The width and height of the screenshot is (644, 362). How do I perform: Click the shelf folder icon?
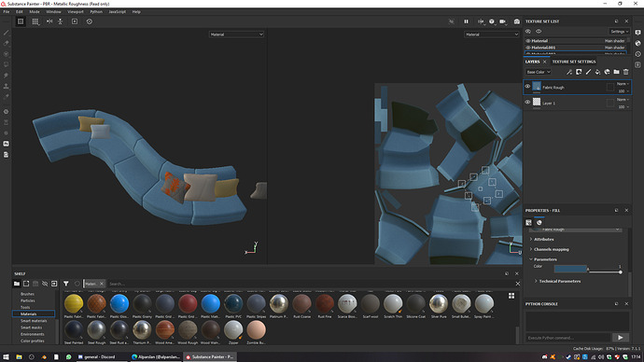pyautogui.click(x=17, y=284)
